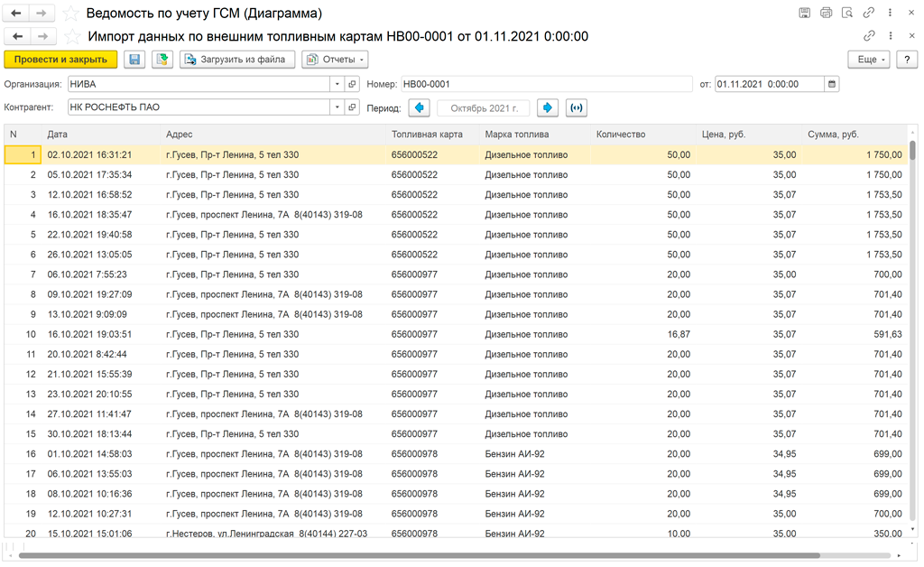Viewport: 924px width, 567px height.
Task: Click the Загрузить из файла button
Action: (237, 60)
